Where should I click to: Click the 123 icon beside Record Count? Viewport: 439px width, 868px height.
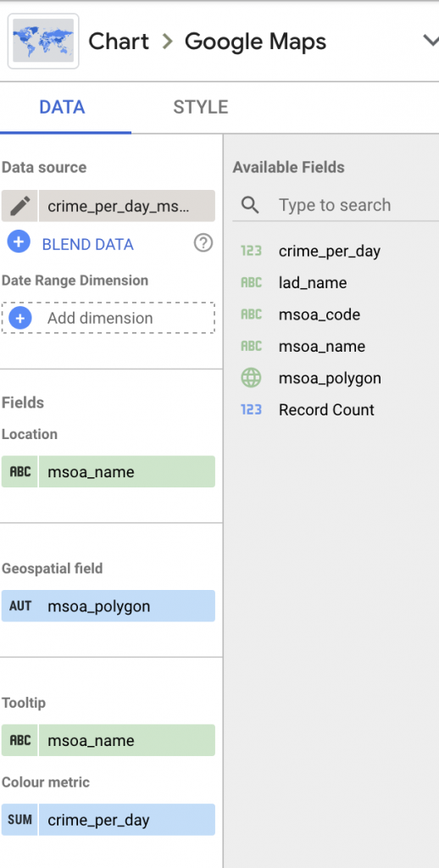click(251, 409)
